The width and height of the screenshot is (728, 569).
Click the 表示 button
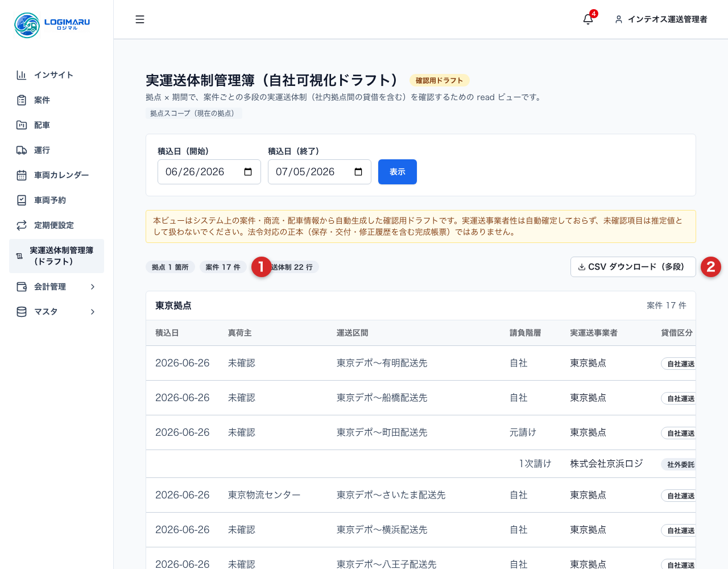click(398, 172)
